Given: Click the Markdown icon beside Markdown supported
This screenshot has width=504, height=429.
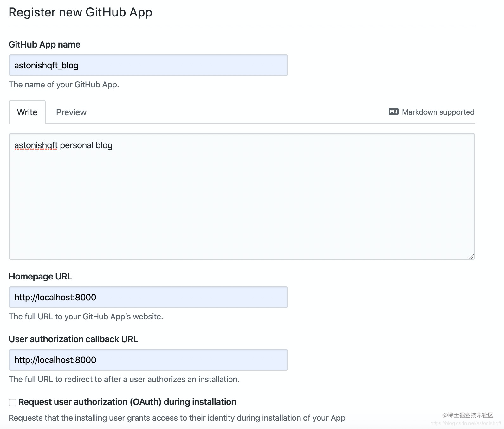Looking at the screenshot, I should click(x=393, y=112).
